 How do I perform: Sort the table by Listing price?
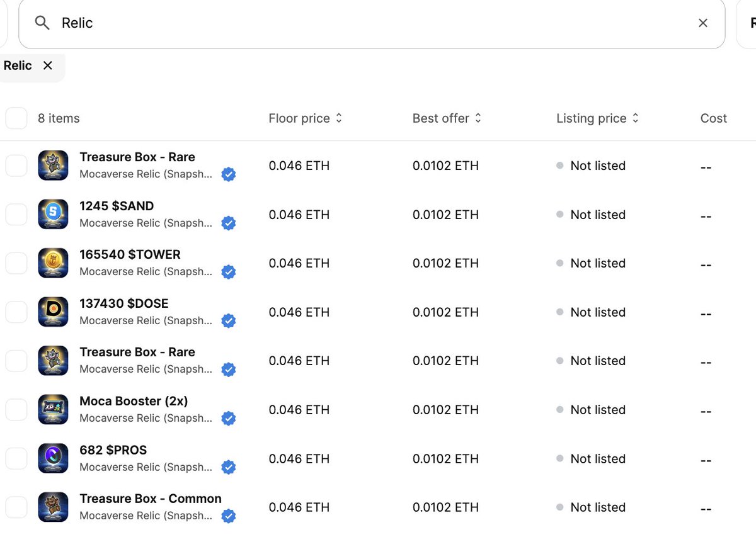coord(598,118)
